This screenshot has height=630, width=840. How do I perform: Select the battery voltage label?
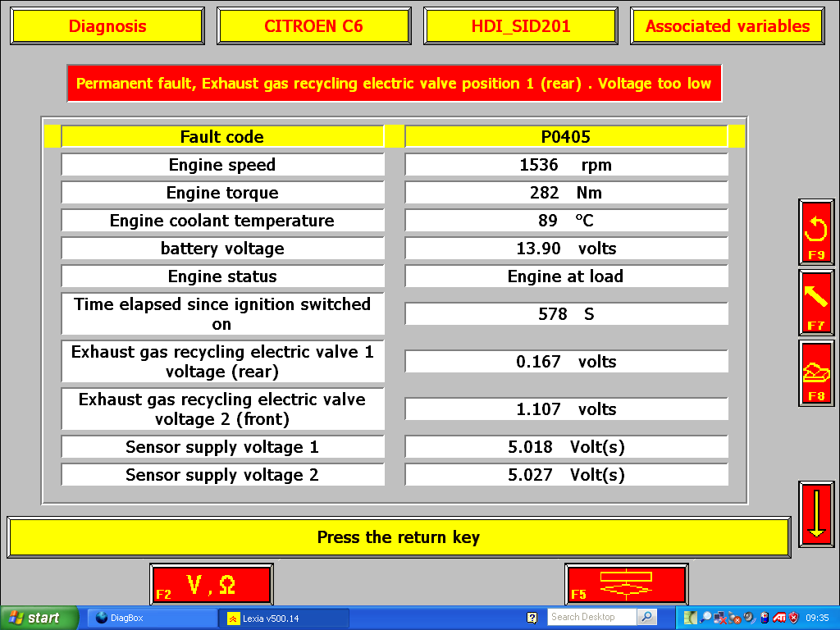[x=222, y=248]
